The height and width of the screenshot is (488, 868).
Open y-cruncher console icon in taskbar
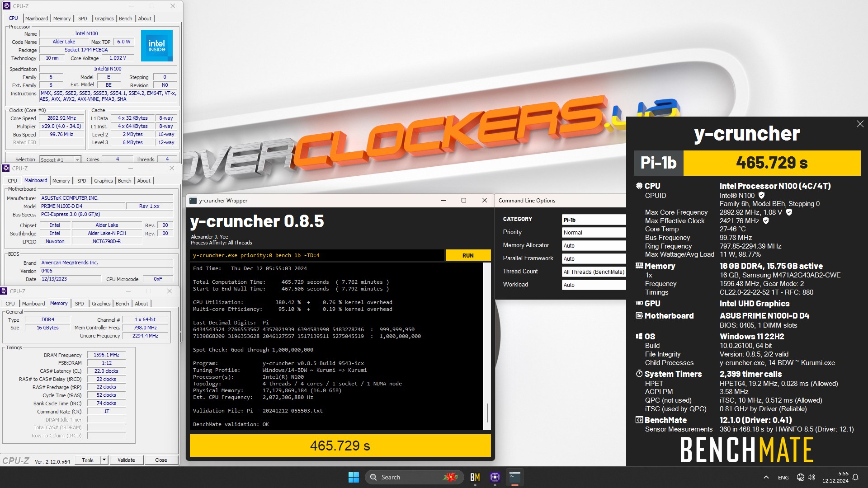(x=515, y=477)
